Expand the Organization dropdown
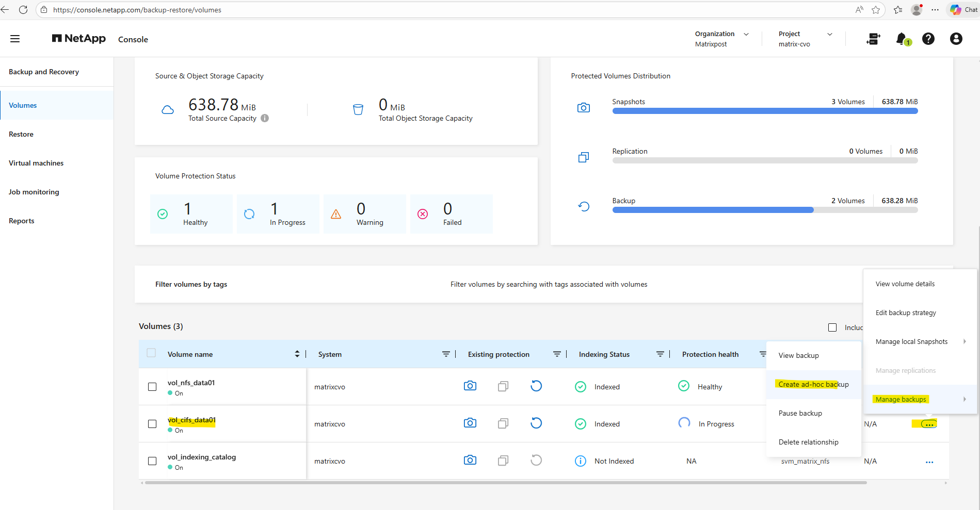 [x=746, y=34]
